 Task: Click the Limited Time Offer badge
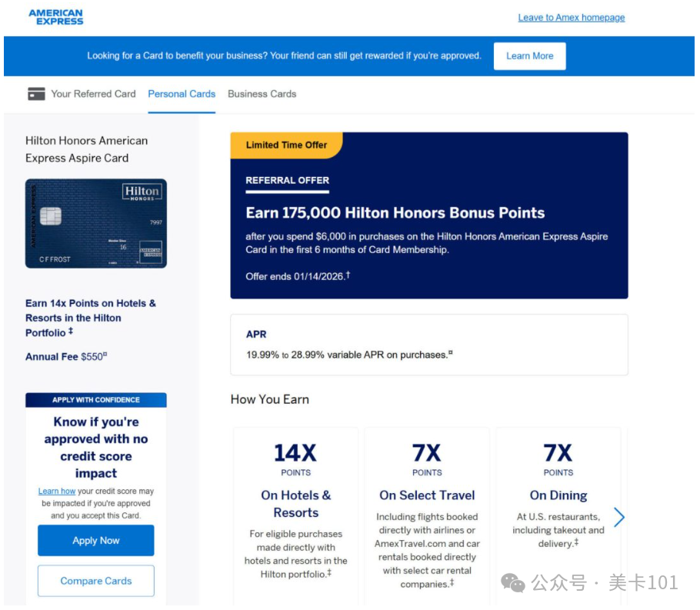click(286, 145)
